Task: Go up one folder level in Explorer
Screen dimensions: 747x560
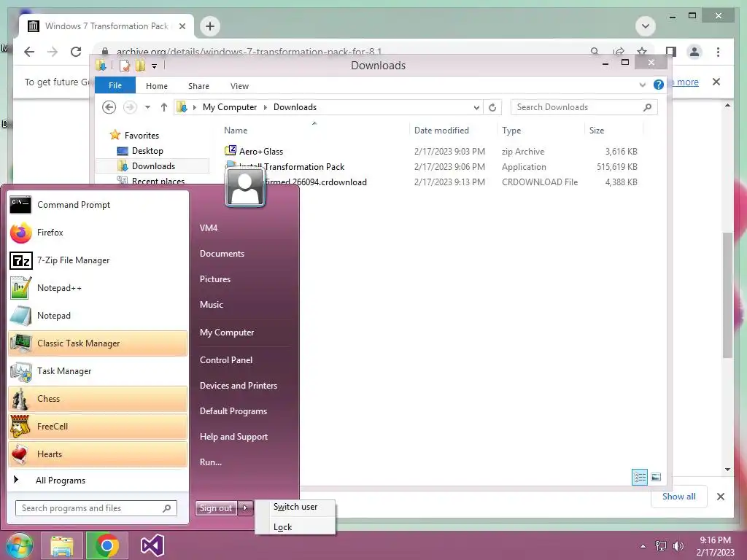Action: point(164,107)
